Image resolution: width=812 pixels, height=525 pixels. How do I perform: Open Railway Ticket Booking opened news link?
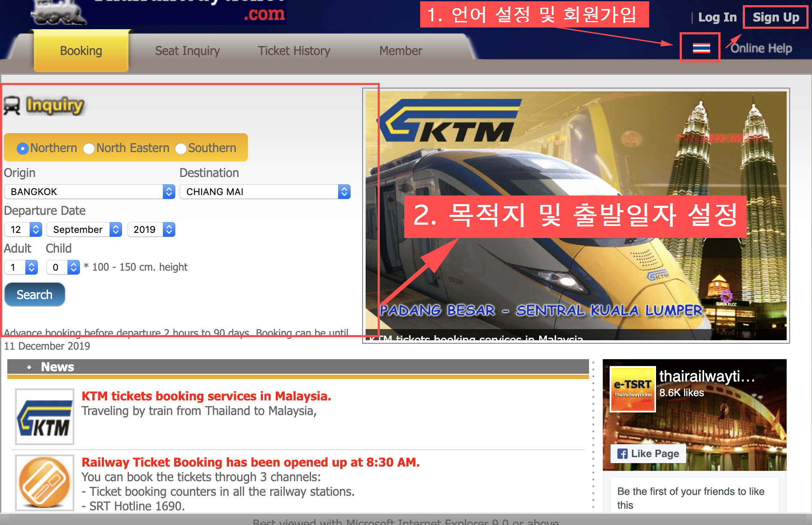pyautogui.click(x=250, y=462)
